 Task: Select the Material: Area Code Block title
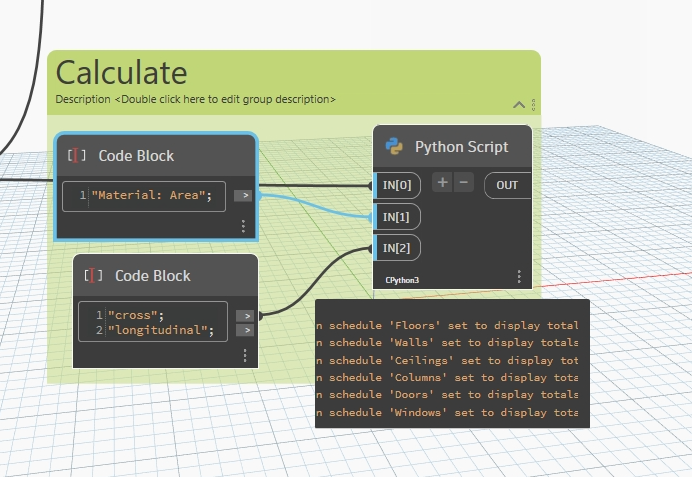pyautogui.click(x=136, y=156)
